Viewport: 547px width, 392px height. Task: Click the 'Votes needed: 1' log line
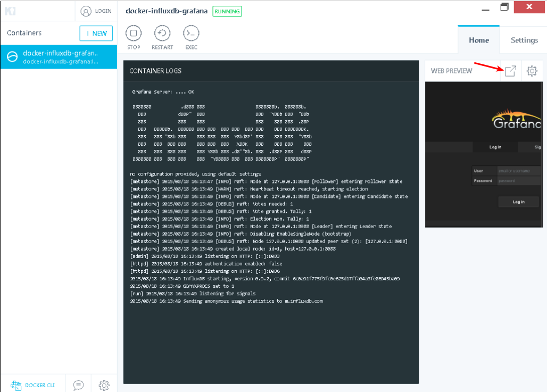[211, 204]
